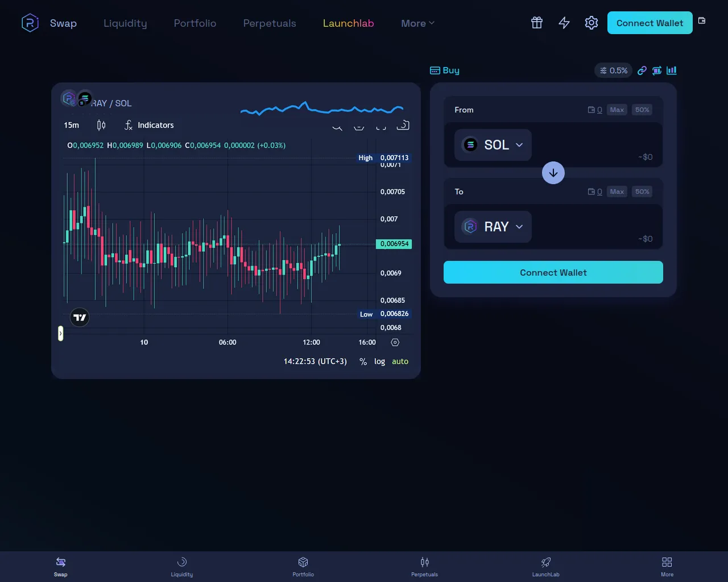Open the settings gear in top bar
This screenshot has width=728, height=582.
pyautogui.click(x=591, y=23)
